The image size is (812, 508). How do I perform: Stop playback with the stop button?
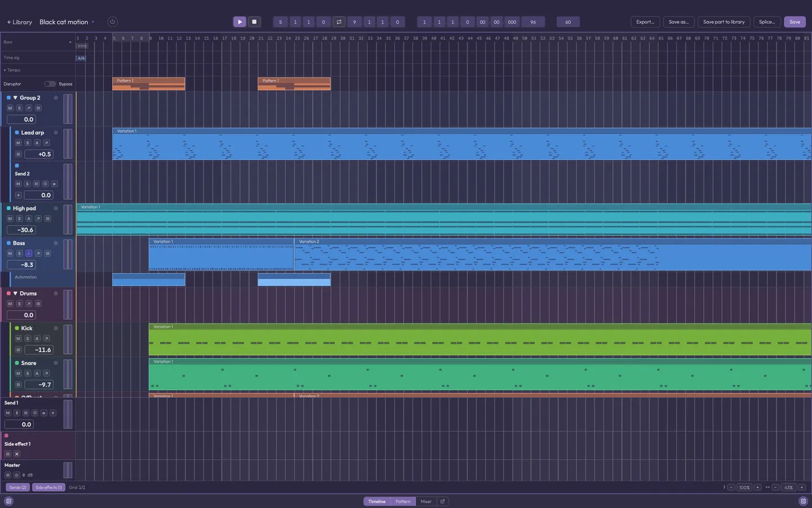point(254,22)
